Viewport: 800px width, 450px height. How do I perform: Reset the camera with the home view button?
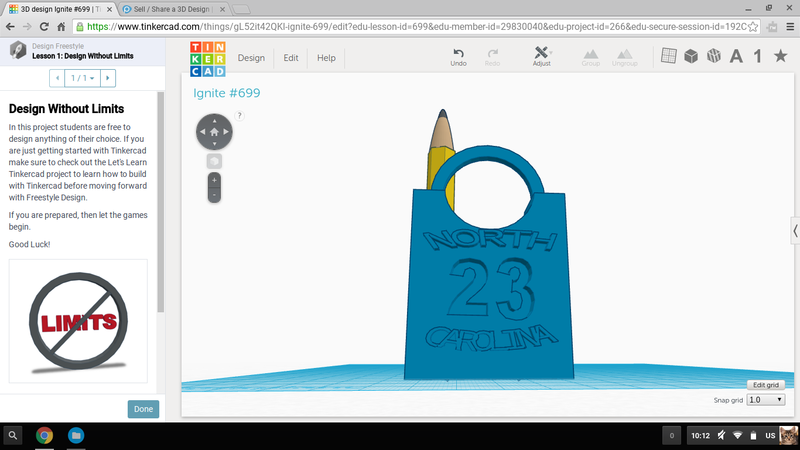coord(214,131)
